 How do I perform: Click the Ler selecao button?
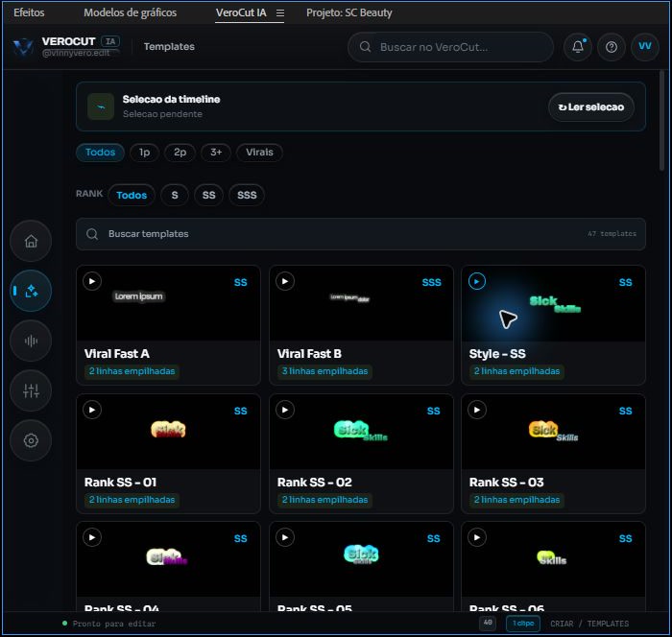click(x=591, y=107)
